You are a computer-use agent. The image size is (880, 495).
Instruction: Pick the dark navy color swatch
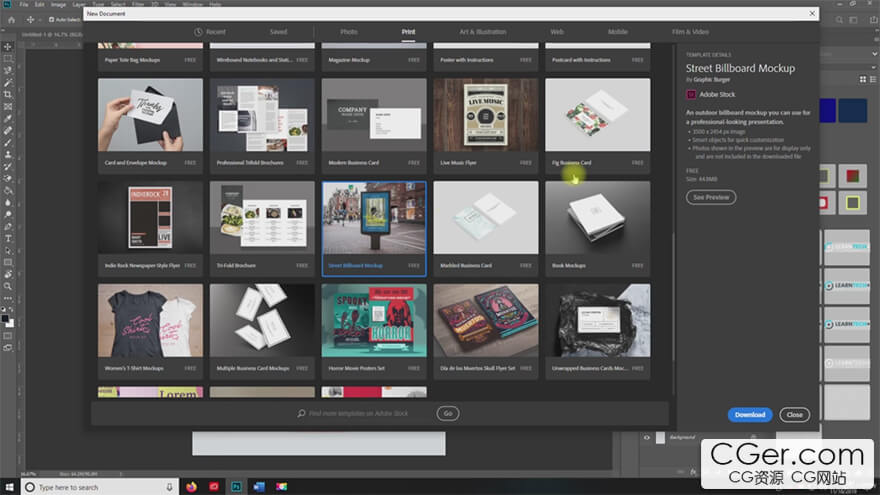(x=852, y=110)
